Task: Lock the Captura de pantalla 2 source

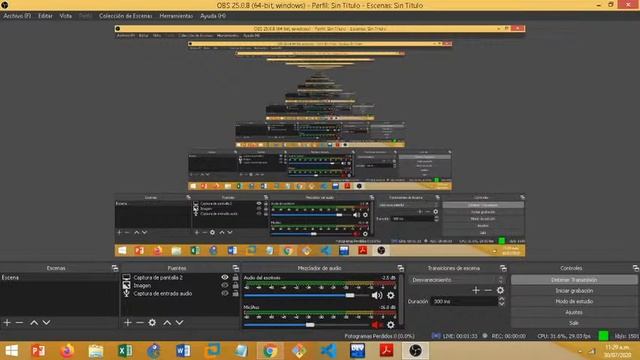Action: pyautogui.click(x=236, y=277)
